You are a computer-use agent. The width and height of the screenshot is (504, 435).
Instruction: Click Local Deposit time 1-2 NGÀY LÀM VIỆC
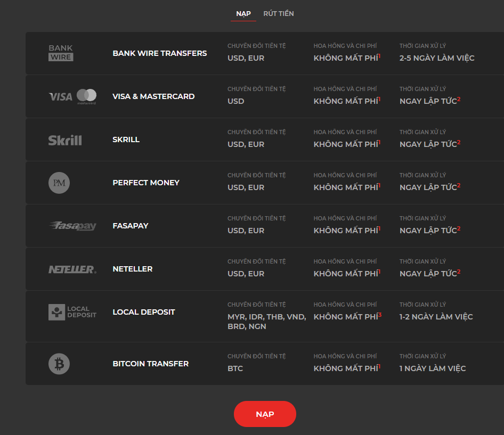tap(436, 317)
